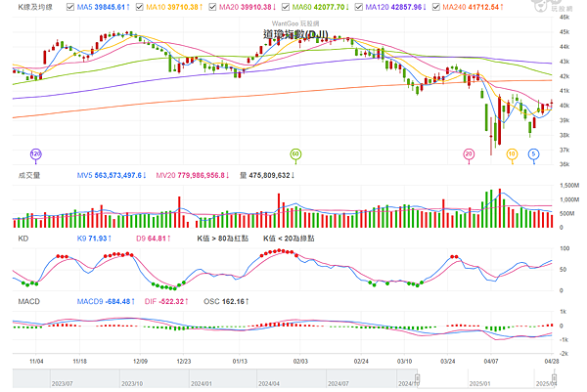587x392 pixels.
Task: Toggle the MA60 moving average checkbox
Action: pos(286,7)
